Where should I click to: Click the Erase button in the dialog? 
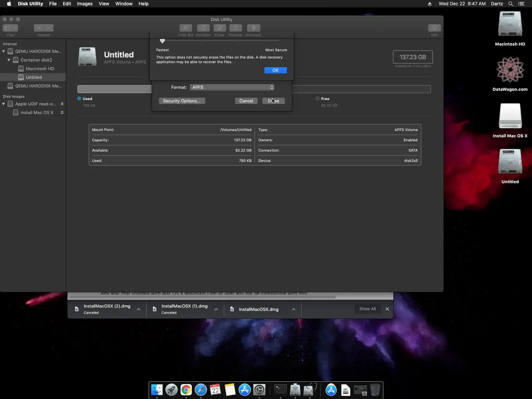pos(274,101)
